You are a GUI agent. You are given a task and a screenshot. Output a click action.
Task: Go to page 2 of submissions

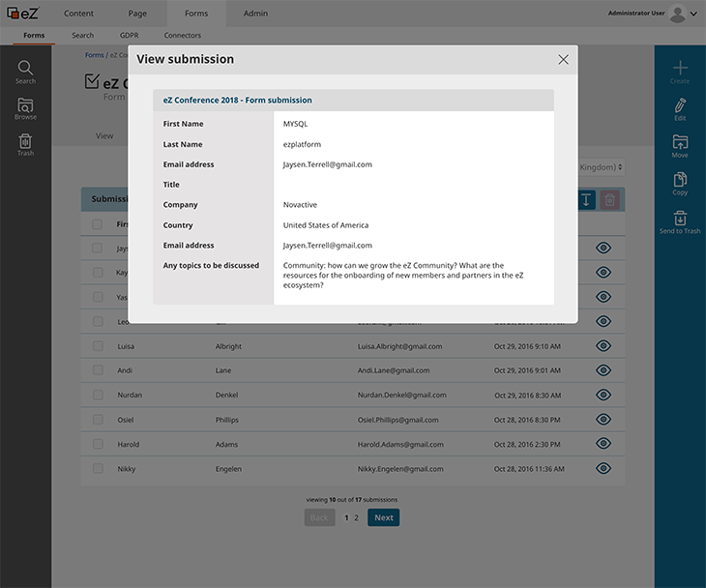[x=356, y=517]
